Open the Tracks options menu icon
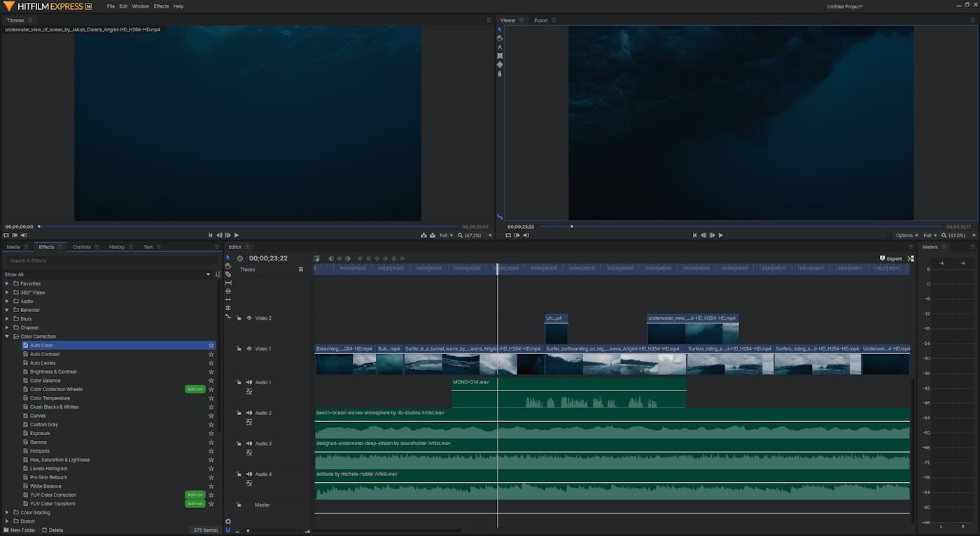The height and width of the screenshot is (536, 980). click(301, 269)
